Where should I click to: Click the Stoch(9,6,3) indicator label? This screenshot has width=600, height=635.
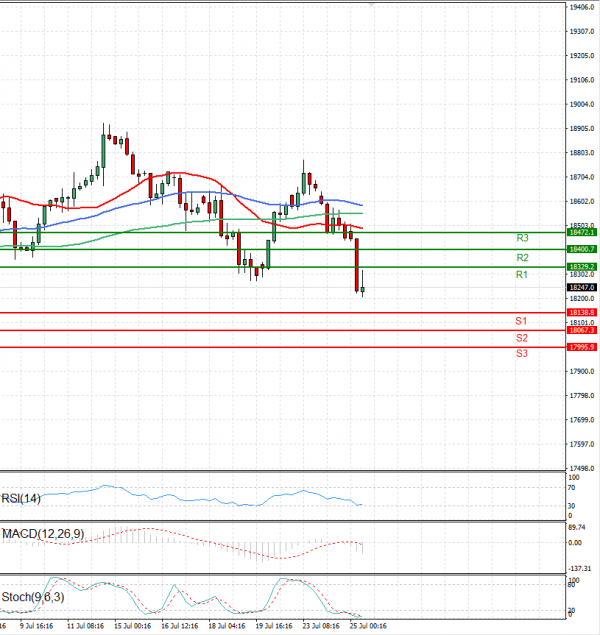point(33,597)
